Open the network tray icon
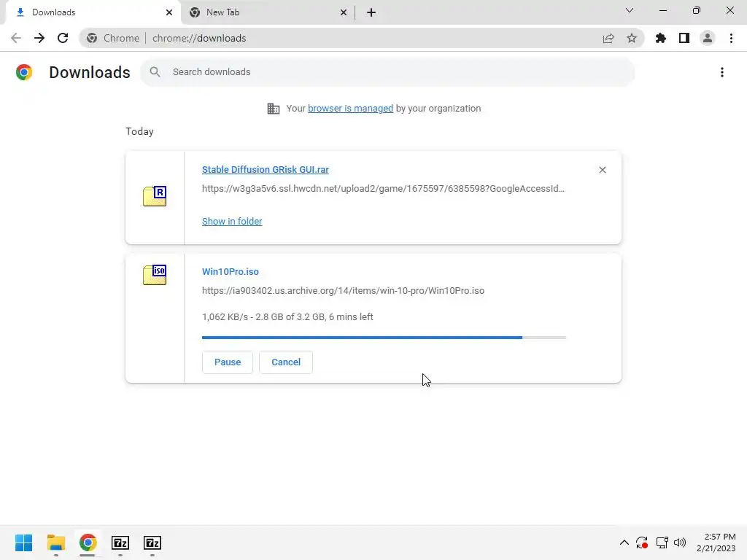 [662, 542]
